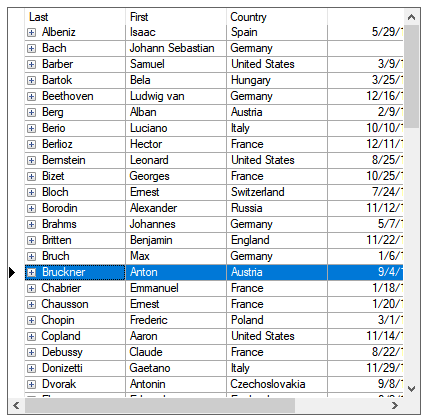Click the horizontal scrollbar left arrow
This screenshot has width=430, height=420.
16,405
